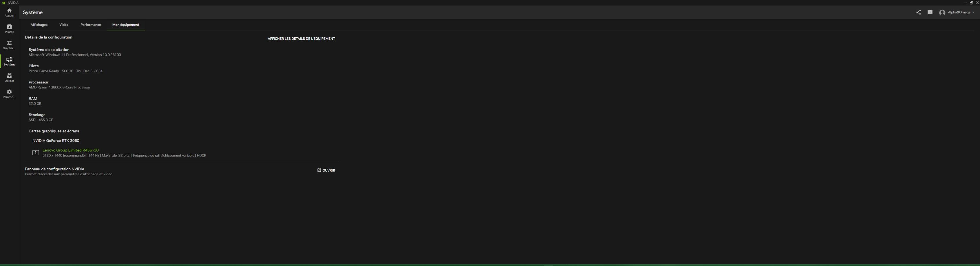Go to the Accueil home page
This screenshot has height=266, width=980.
9,12
